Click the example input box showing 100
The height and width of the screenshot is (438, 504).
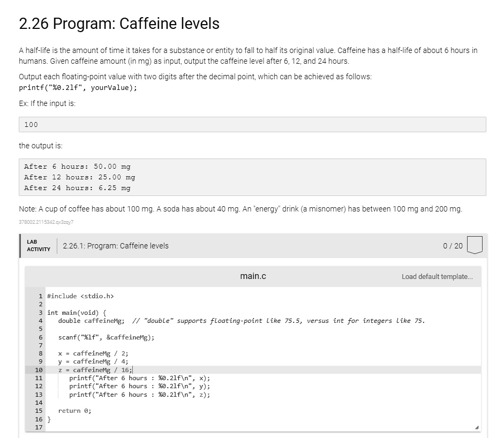pos(252,124)
